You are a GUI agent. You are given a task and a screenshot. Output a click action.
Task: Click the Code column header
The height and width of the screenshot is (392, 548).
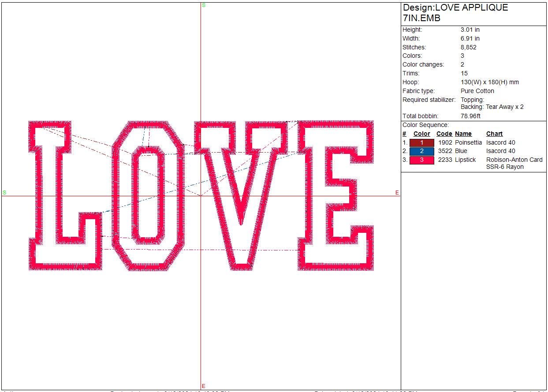(x=444, y=134)
